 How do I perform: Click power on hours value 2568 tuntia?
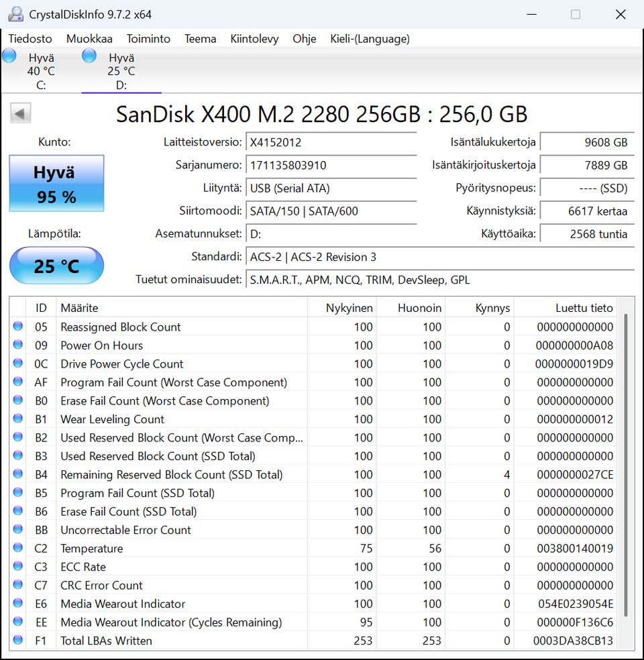[x=587, y=234]
